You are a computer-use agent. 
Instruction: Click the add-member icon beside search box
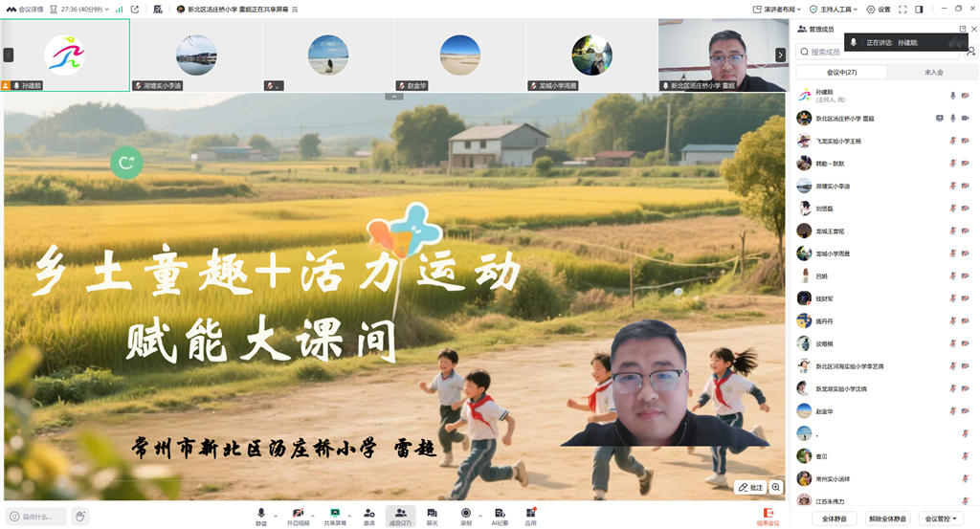971,52
